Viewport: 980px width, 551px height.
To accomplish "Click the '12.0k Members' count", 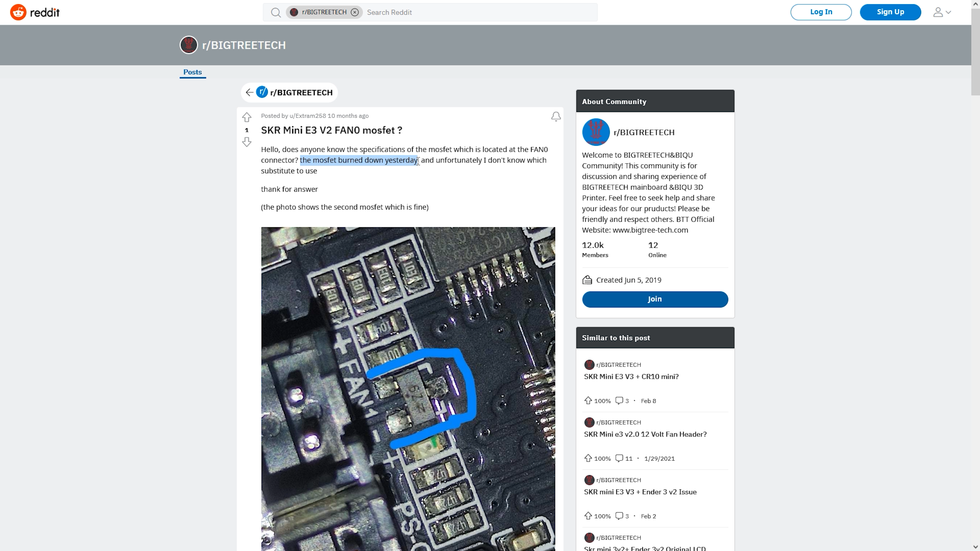I will point(595,249).
